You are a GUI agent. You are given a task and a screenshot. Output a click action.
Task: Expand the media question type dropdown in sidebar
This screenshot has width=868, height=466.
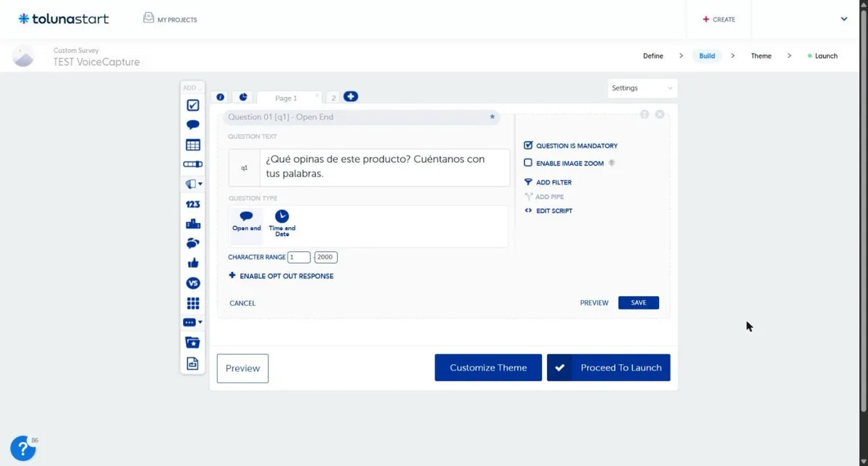point(193,185)
